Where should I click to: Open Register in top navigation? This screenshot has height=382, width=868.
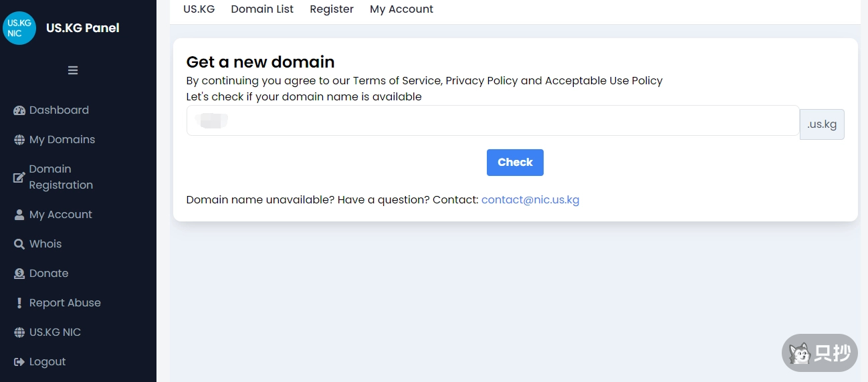point(332,9)
